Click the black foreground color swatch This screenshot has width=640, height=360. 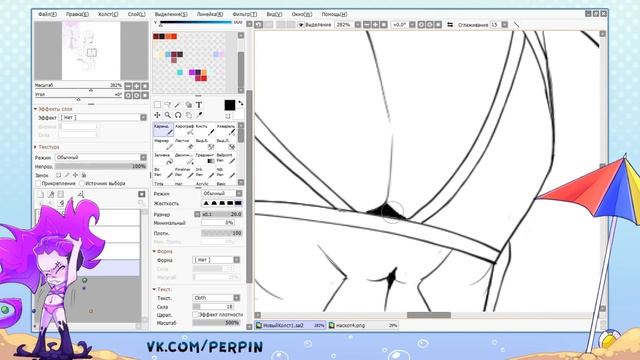click(230, 105)
